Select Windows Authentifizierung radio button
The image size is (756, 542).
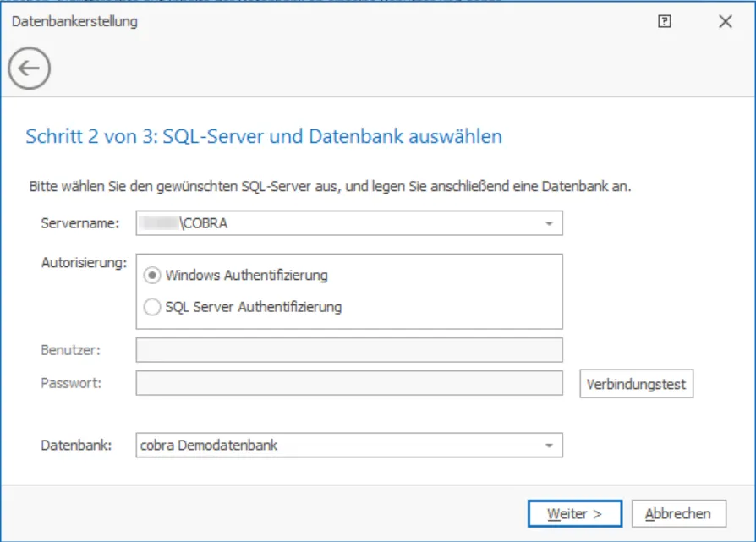pos(152,276)
